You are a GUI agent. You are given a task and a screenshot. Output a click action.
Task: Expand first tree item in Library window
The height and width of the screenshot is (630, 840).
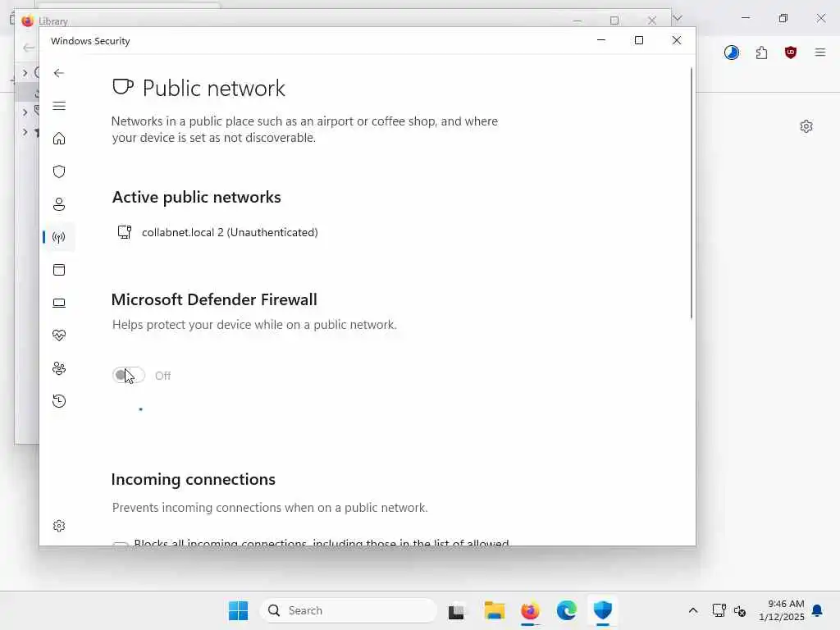(x=25, y=72)
